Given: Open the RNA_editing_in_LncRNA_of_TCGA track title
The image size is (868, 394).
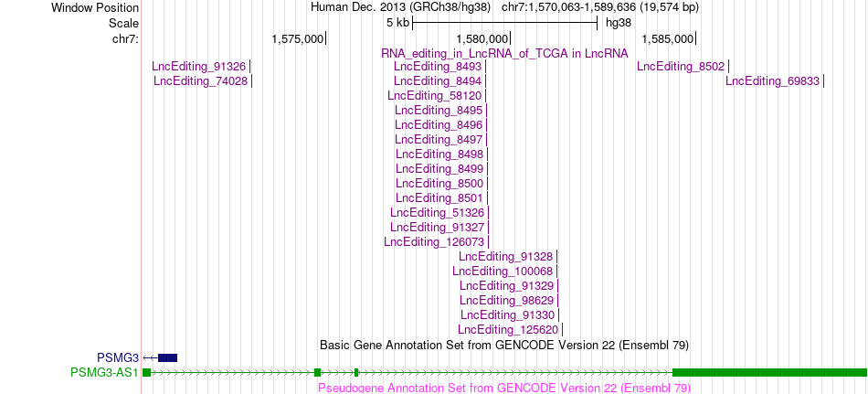Looking at the screenshot, I should pyautogui.click(x=504, y=54).
